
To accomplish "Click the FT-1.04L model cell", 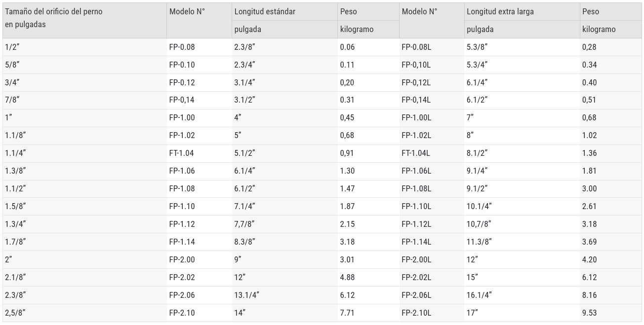I will coord(432,153).
